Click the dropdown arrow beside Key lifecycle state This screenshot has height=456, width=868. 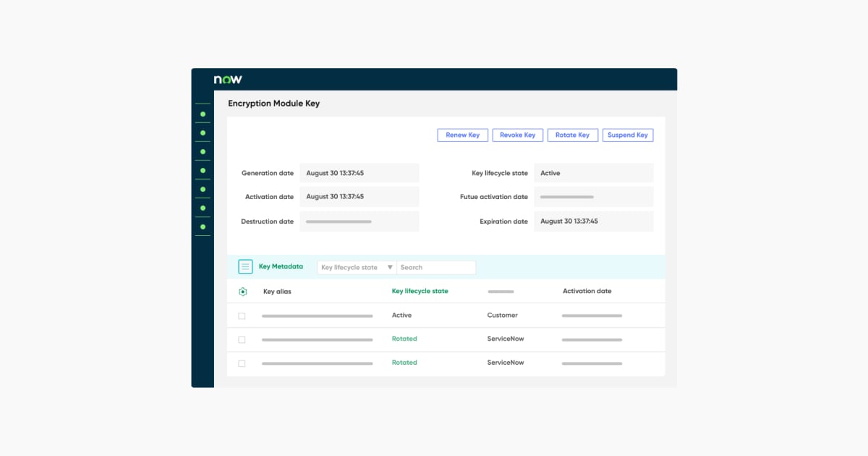390,268
